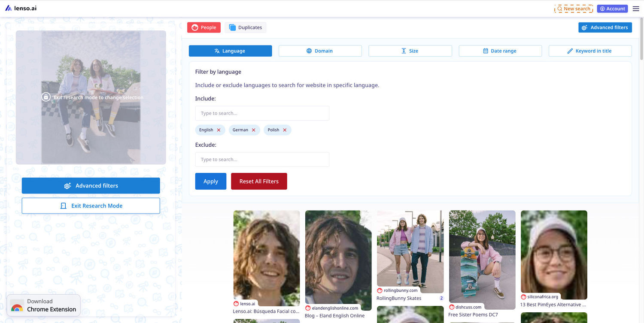
Task: Click the Chrome logo in the extension banner
Action: pos(17,308)
